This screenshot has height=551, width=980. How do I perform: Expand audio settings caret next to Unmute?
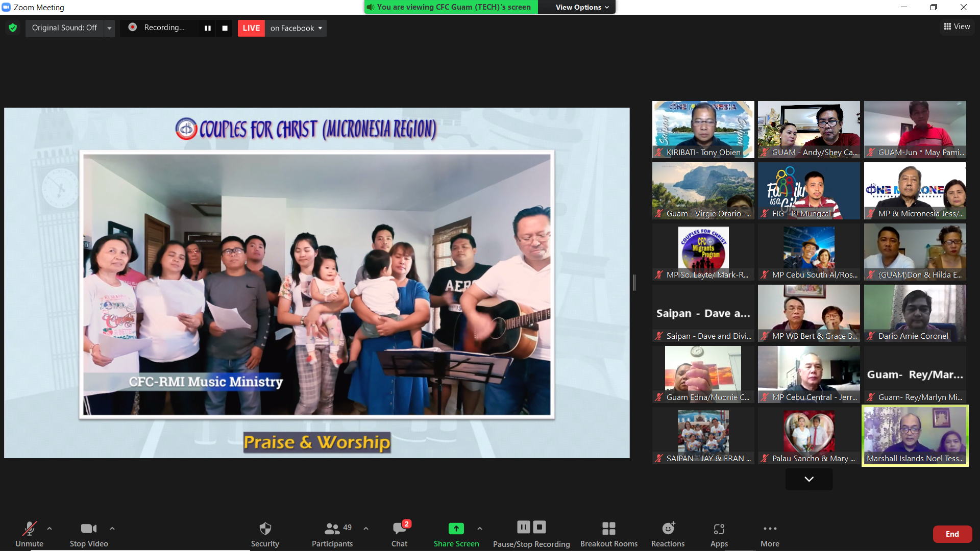tap(50, 529)
